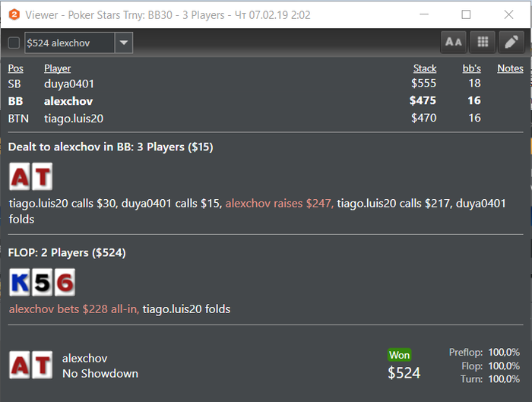Click the green Won badge
Screen dimensions: 532x402
[399, 355]
